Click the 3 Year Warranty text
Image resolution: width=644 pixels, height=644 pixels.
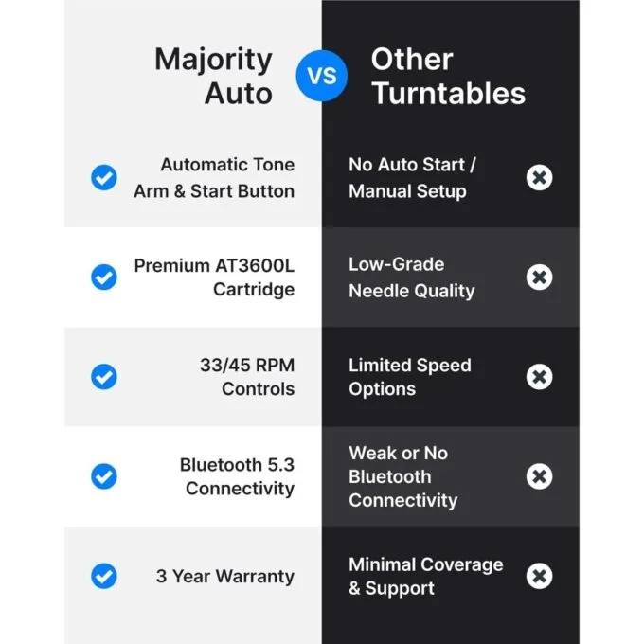(x=225, y=576)
